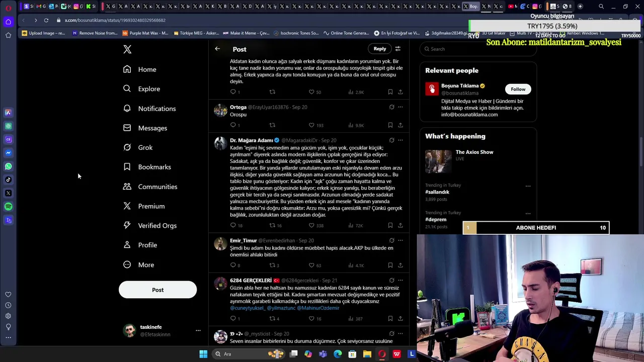Open Upload Image bookmark in bookmarks bar
The image size is (644, 362).
[43, 33]
